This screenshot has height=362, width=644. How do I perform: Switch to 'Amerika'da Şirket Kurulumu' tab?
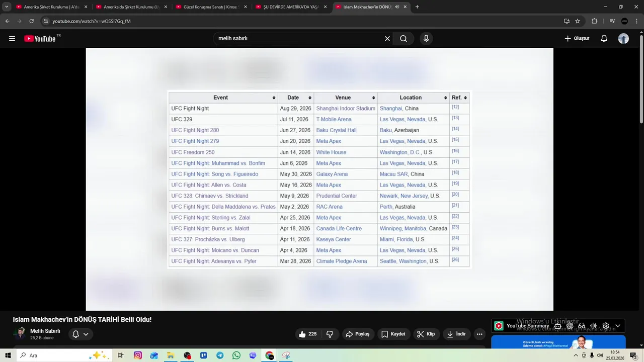[x=132, y=7]
